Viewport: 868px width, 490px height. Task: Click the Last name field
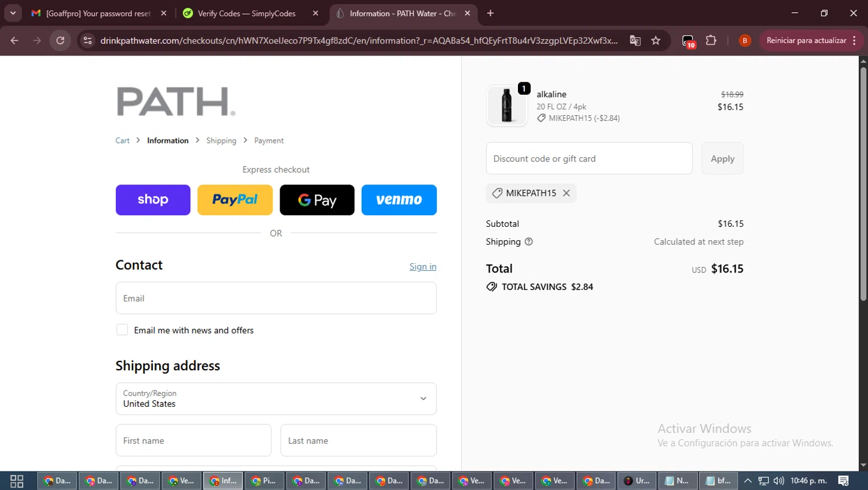click(x=359, y=440)
